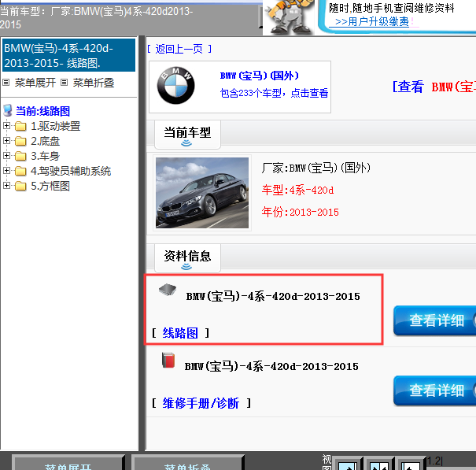
Task: Click the BMW(宝马)-4系-420d 线路图 sidebar title
Action: coord(68,55)
